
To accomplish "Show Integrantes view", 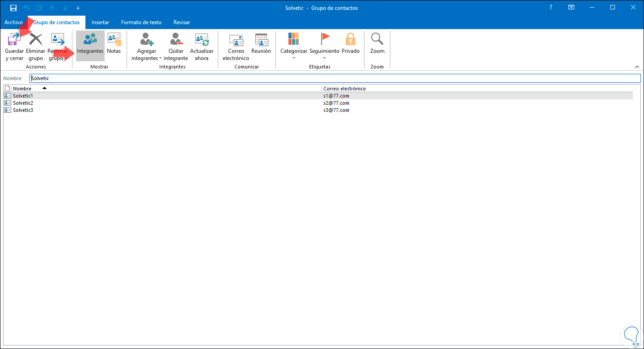I will pyautogui.click(x=90, y=47).
